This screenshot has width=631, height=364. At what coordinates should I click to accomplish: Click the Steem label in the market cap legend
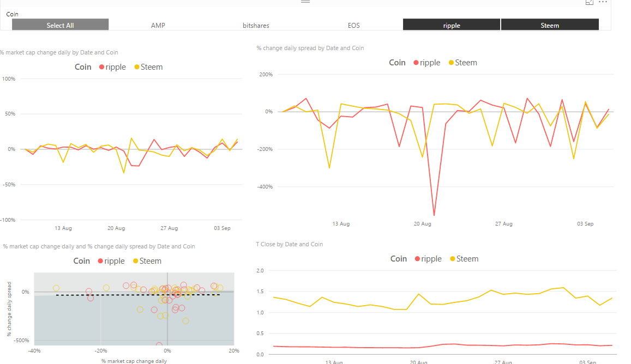[152, 67]
